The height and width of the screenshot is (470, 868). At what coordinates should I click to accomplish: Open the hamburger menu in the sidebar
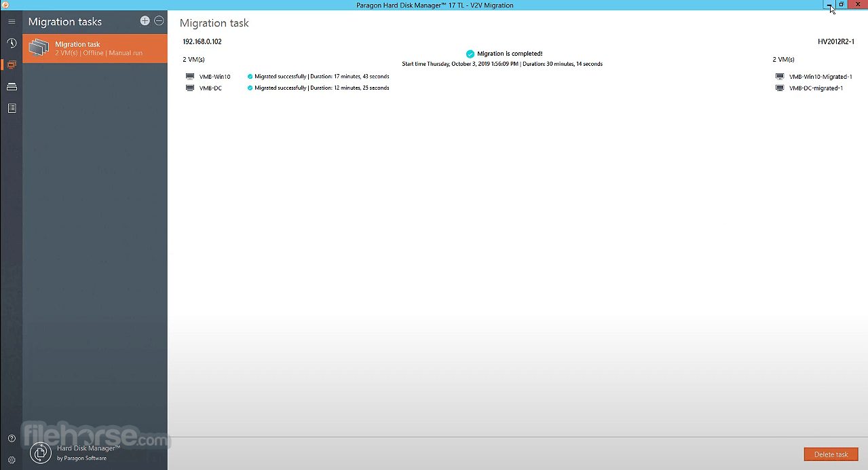(x=12, y=22)
